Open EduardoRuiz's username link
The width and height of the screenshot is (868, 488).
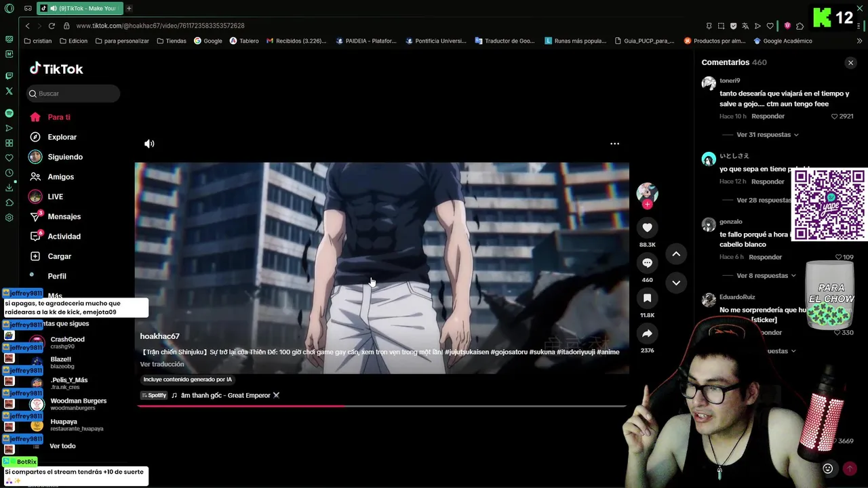[x=737, y=297]
